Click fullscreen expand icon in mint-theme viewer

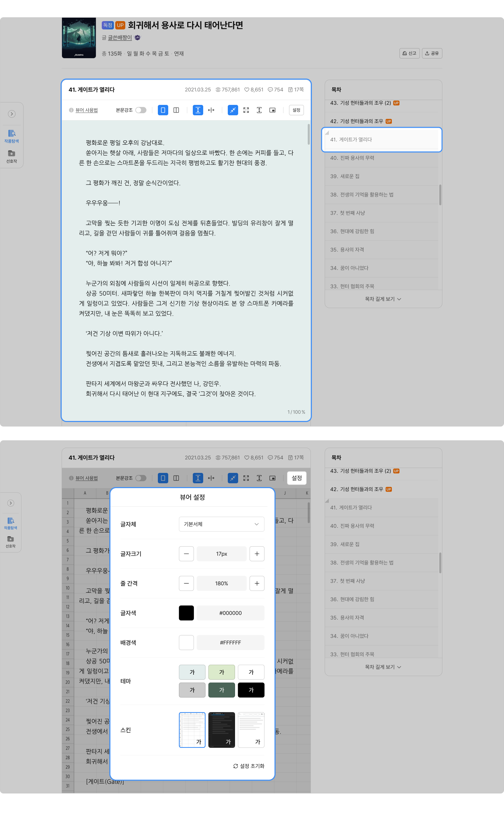coord(246,110)
